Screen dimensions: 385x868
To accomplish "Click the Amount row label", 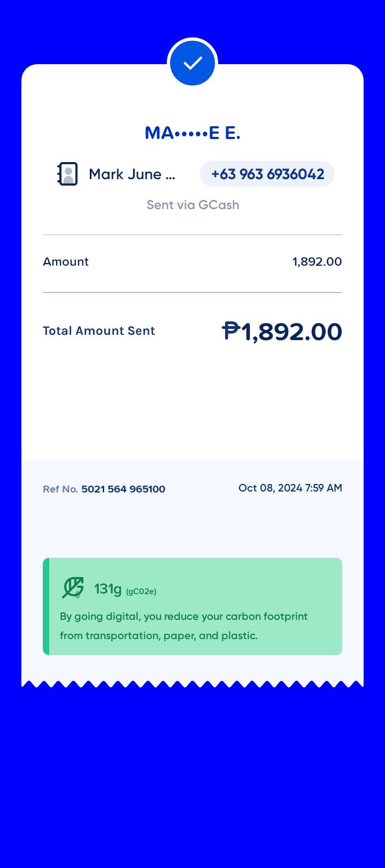I will pos(66,262).
